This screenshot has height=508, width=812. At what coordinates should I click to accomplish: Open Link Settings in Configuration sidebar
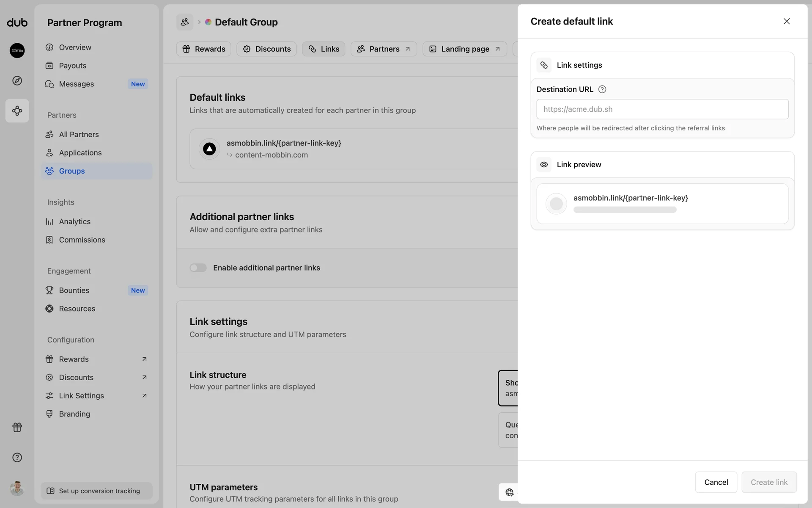click(81, 395)
